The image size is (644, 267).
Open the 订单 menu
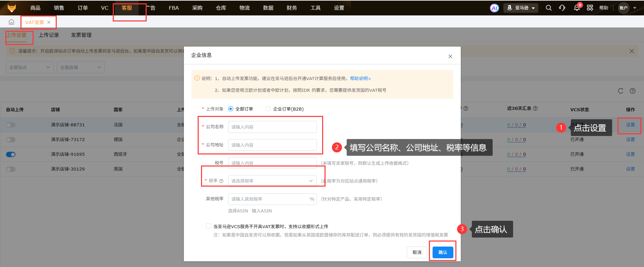pyautogui.click(x=83, y=8)
